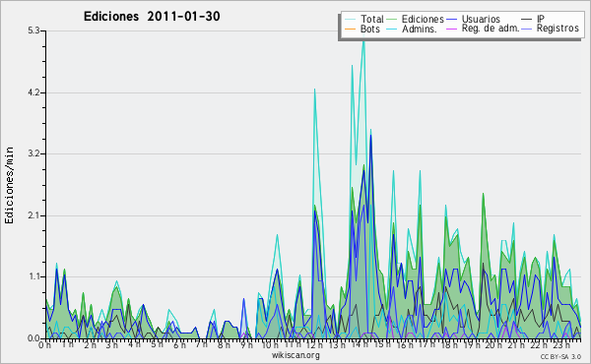591x364 pixels.
Task: Click the '14 h' x-axis label
Action: [359, 344]
